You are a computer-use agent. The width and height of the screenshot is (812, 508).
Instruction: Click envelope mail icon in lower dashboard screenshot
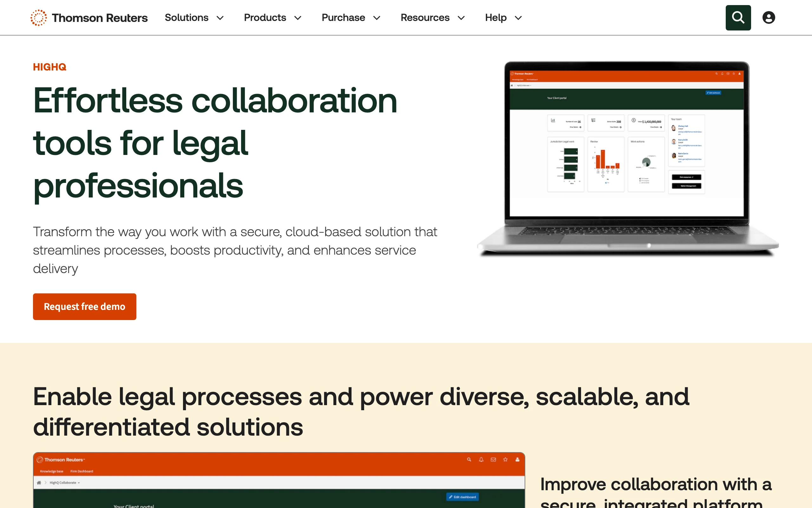coord(493,460)
